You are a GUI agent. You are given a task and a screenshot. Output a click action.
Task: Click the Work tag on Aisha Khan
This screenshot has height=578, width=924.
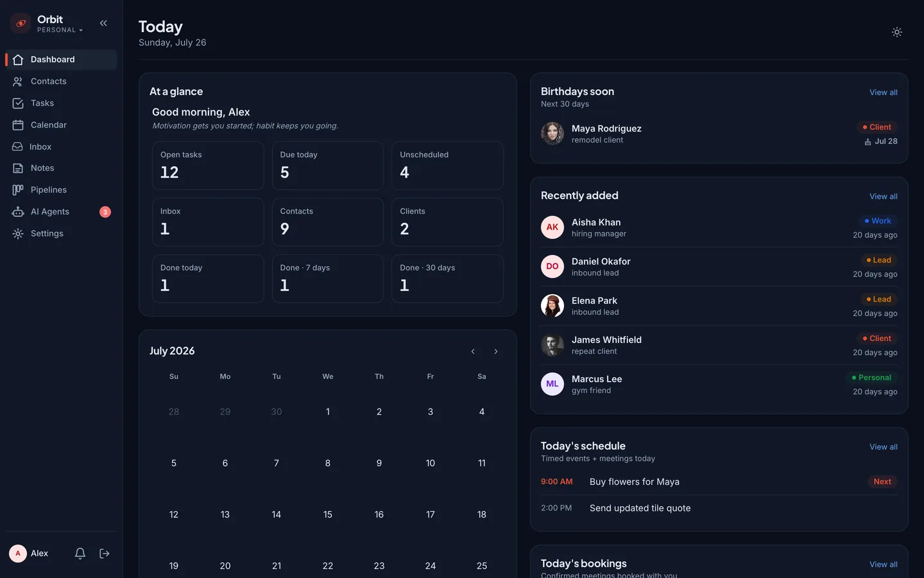878,221
